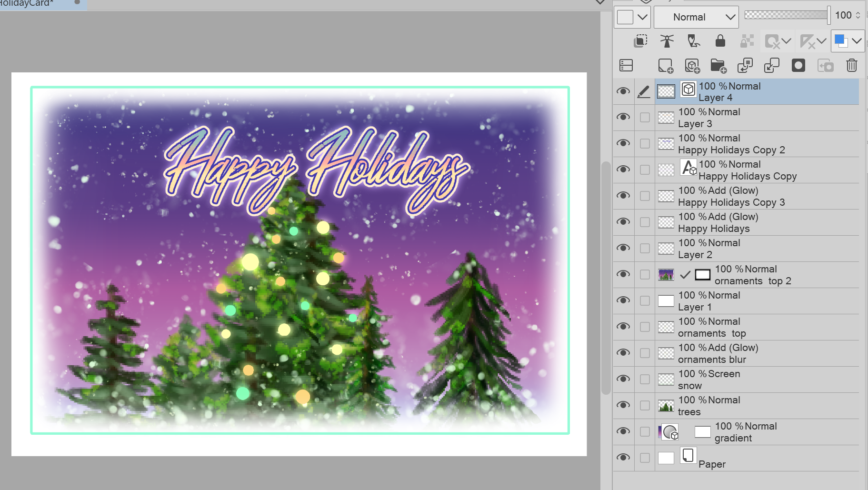Click the gradient layer mask thumbnail
This screenshot has width=868, height=490.
click(703, 432)
